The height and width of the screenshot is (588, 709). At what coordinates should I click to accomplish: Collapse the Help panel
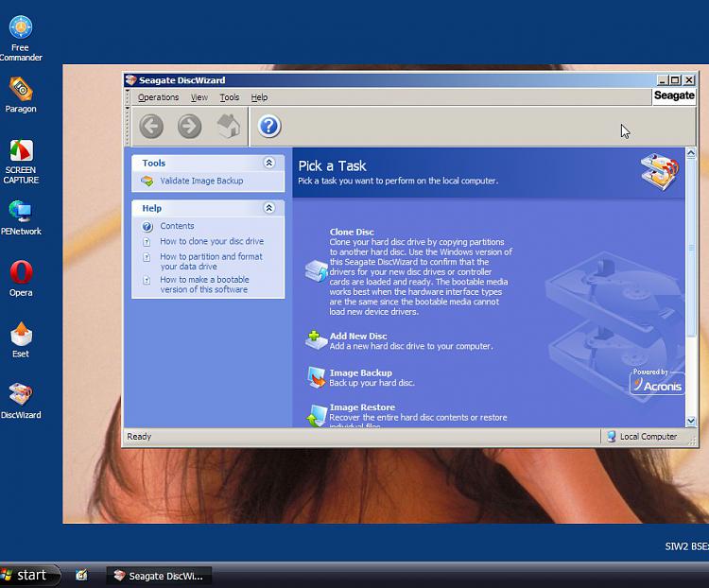point(269,208)
